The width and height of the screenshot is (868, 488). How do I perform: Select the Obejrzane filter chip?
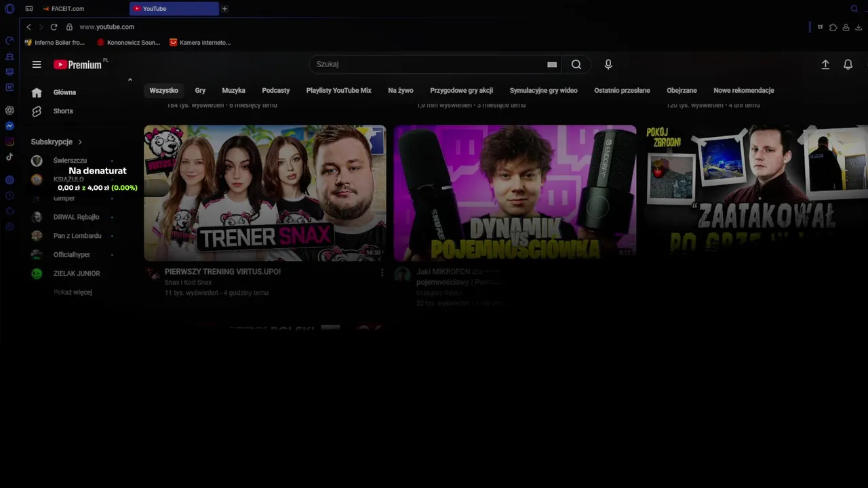[x=682, y=90]
